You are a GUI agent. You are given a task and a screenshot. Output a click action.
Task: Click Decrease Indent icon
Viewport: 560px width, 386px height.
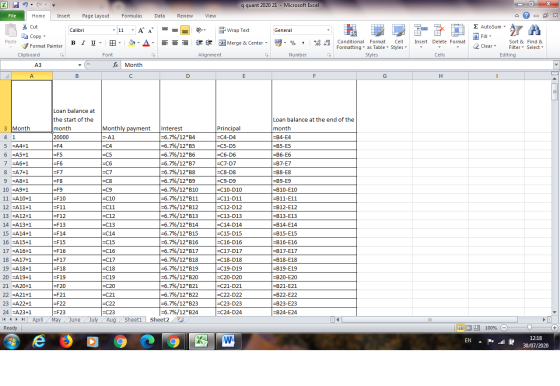tap(199, 43)
